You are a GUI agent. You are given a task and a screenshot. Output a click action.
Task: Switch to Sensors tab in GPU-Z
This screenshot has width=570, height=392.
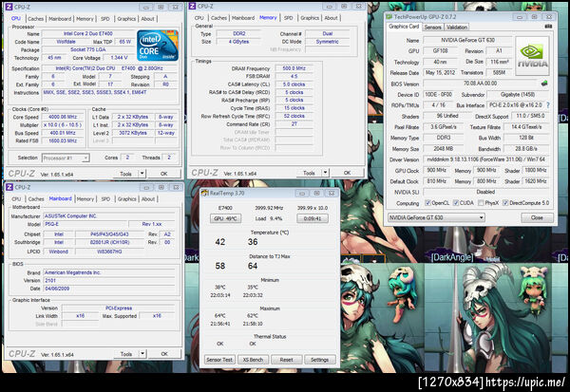click(x=432, y=28)
